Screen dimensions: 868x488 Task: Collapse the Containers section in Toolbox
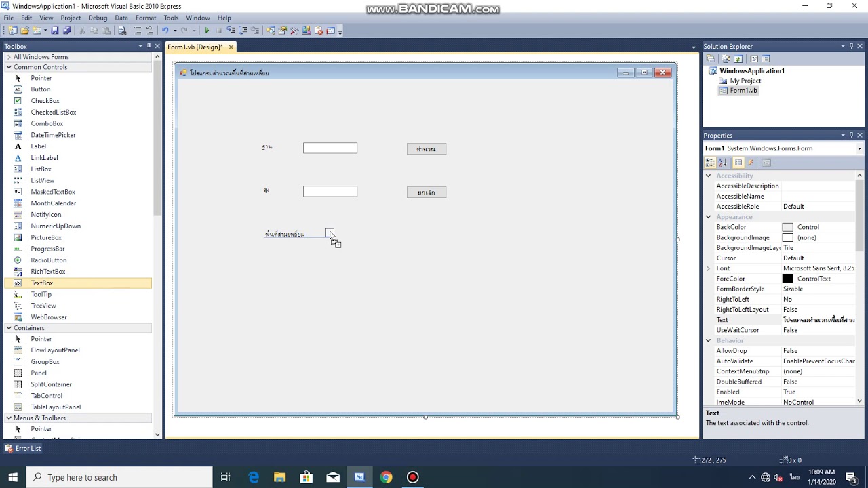click(x=9, y=328)
